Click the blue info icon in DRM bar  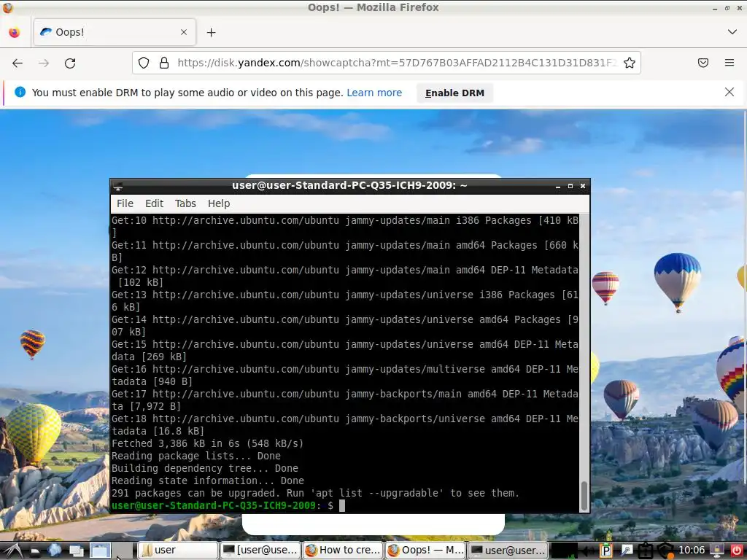[20, 92]
